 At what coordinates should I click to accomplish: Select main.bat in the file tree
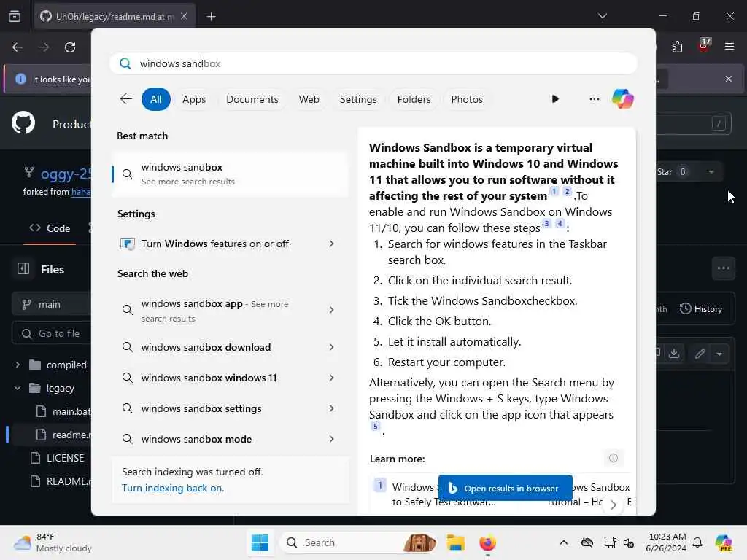[x=64, y=411]
